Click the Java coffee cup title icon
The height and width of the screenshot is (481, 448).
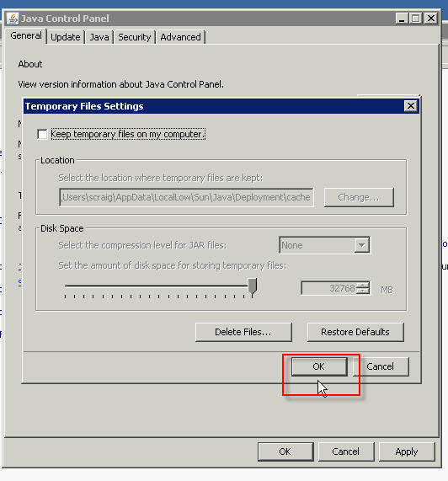click(13, 19)
